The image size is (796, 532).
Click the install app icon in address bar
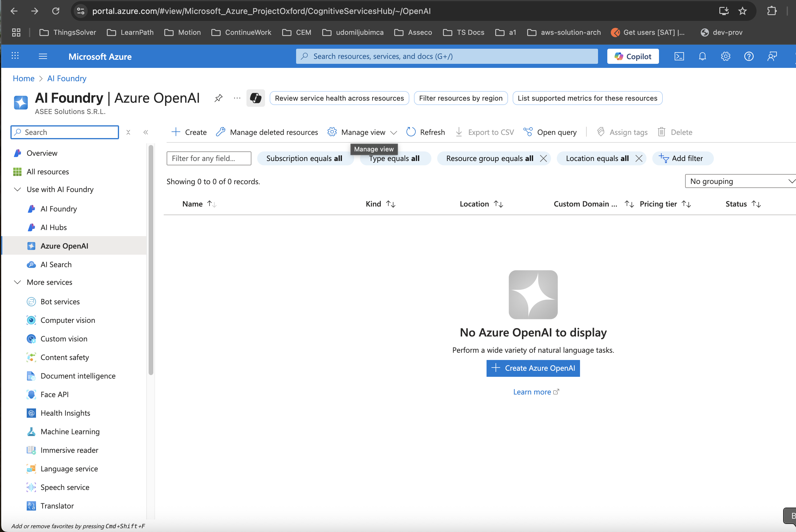724,11
